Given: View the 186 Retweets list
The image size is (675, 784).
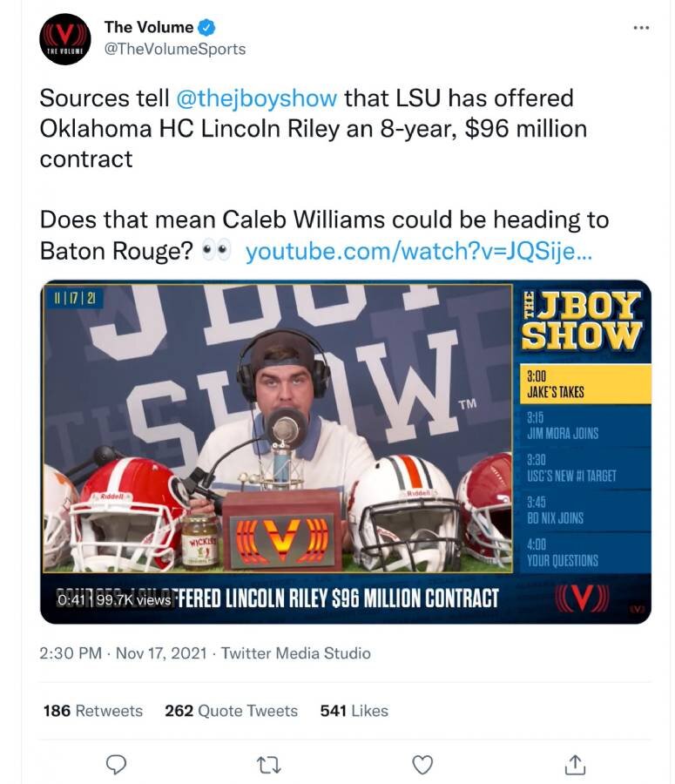Looking at the screenshot, I should pyautogui.click(x=93, y=711).
